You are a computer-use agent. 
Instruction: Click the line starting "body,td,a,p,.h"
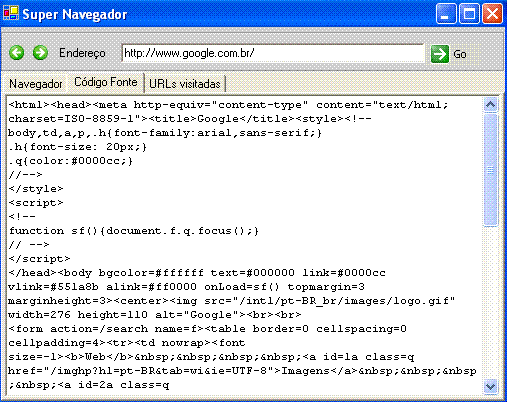[165, 133]
